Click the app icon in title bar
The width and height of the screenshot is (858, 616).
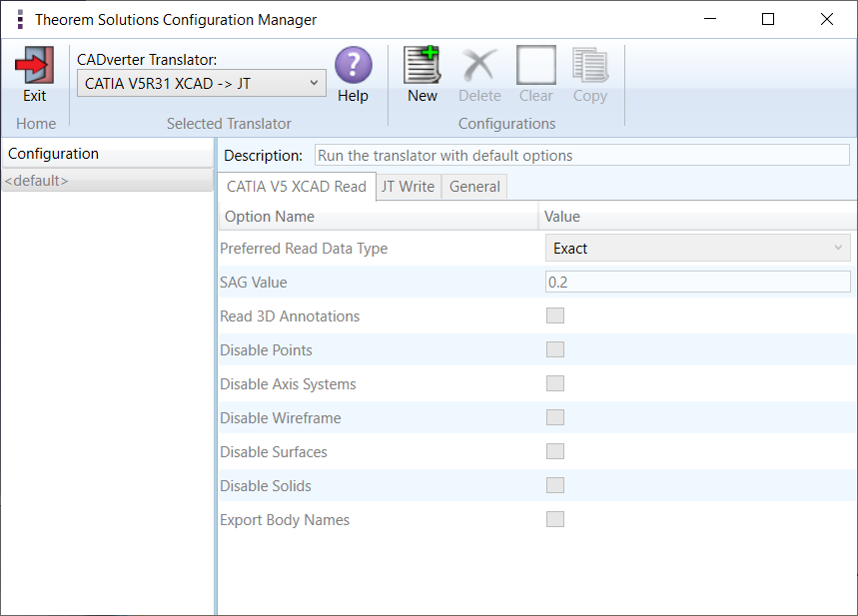[x=20, y=19]
